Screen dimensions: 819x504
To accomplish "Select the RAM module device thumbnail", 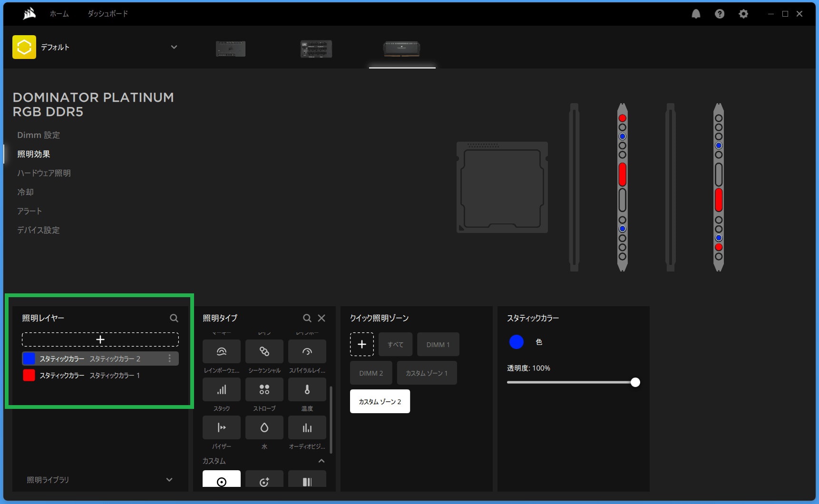I will click(402, 48).
